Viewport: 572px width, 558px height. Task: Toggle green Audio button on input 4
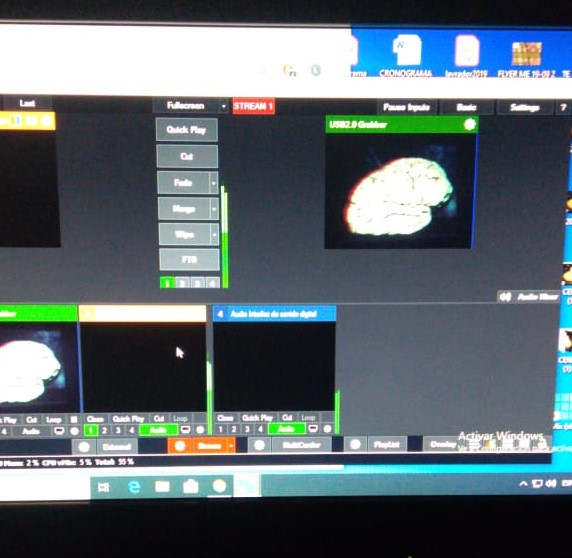click(x=287, y=429)
